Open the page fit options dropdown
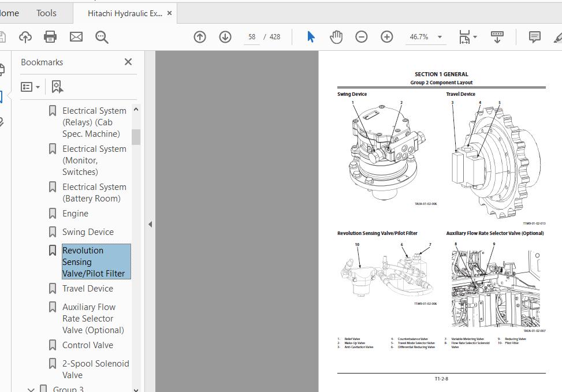The width and height of the screenshot is (562, 392). pyautogui.click(x=467, y=38)
